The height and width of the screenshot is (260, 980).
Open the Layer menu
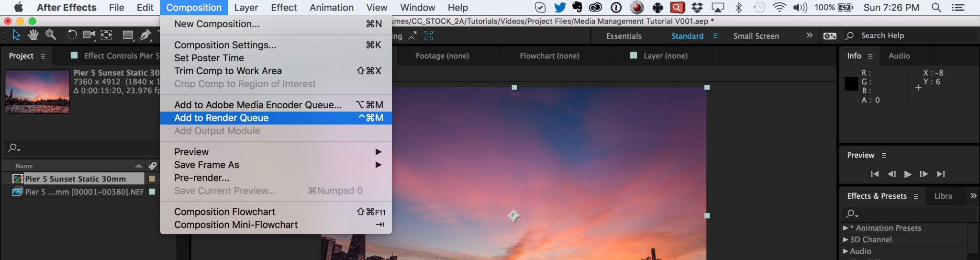tap(246, 8)
